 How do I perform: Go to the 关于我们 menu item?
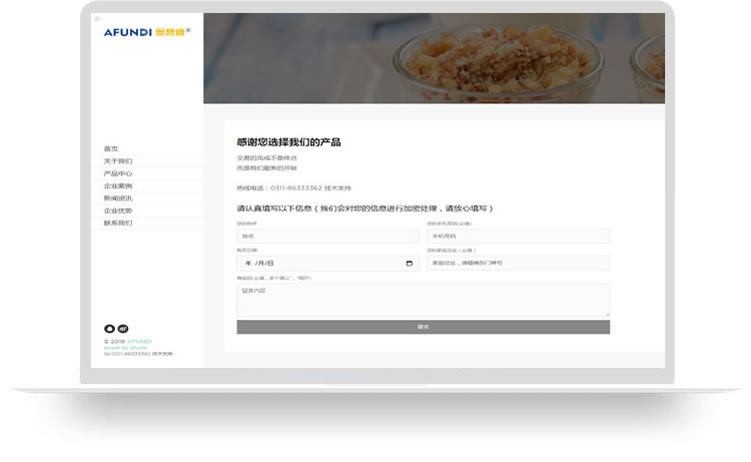[x=118, y=161]
